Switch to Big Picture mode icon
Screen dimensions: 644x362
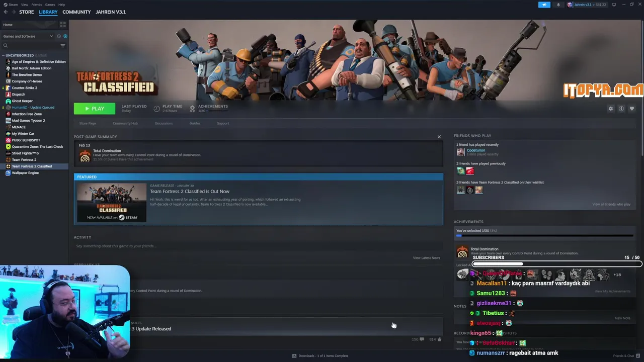614,5
